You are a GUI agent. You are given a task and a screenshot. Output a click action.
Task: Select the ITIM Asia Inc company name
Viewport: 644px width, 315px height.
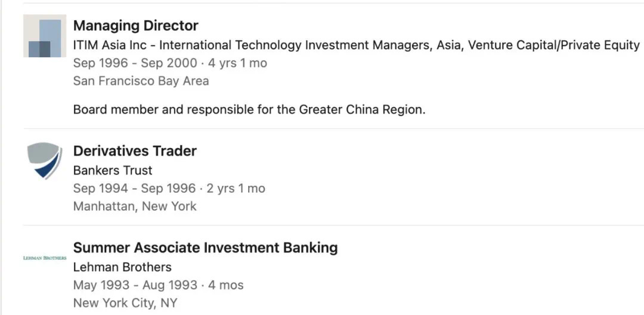tap(110, 45)
